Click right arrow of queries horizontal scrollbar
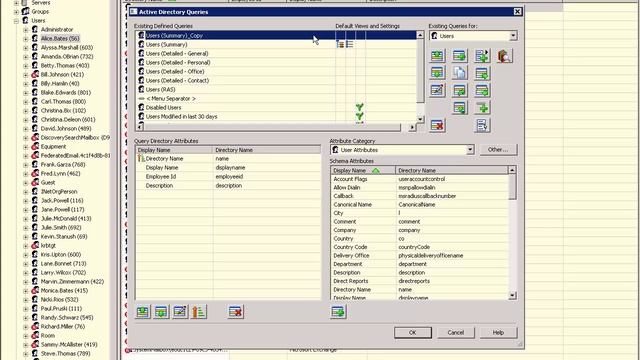Image resolution: width=640 pixels, height=360 pixels. point(412,127)
